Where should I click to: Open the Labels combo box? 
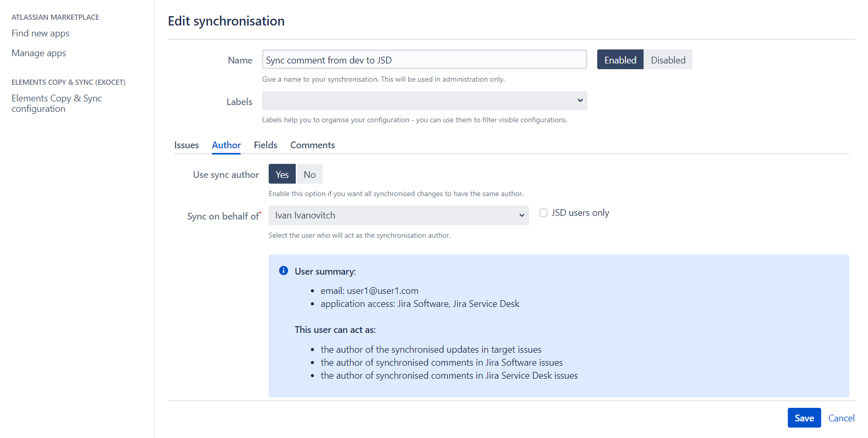click(424, 100)
